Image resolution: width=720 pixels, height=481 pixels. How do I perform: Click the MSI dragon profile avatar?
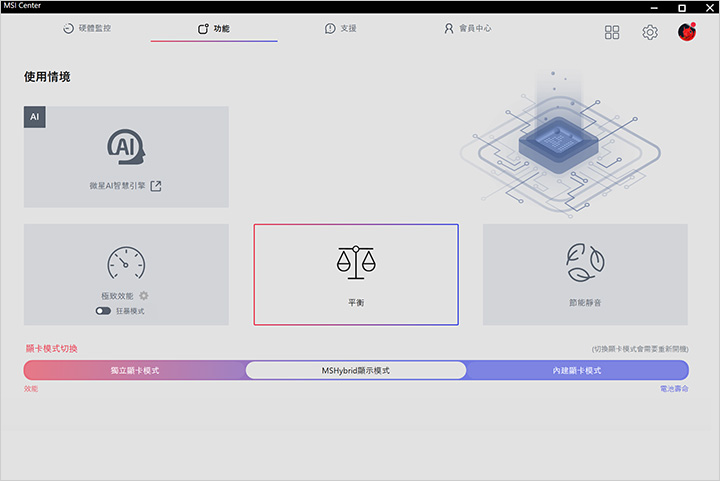click(x=687, y=32)
